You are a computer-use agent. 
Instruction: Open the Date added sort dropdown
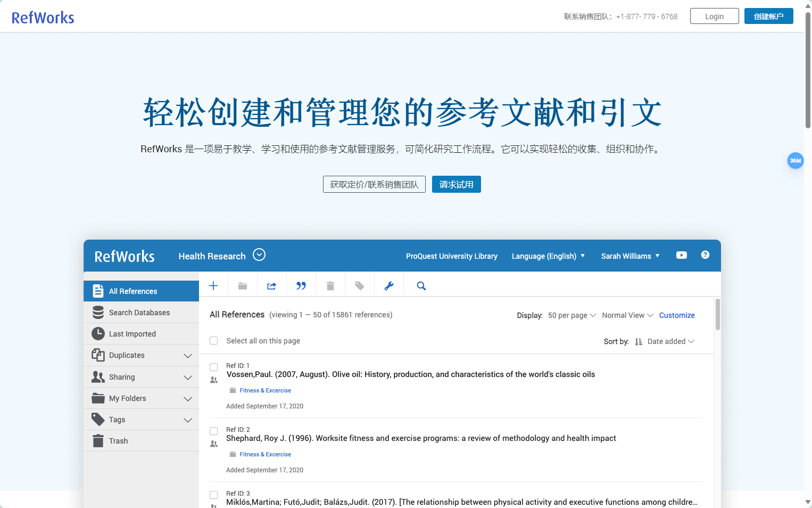coord(670,341)
